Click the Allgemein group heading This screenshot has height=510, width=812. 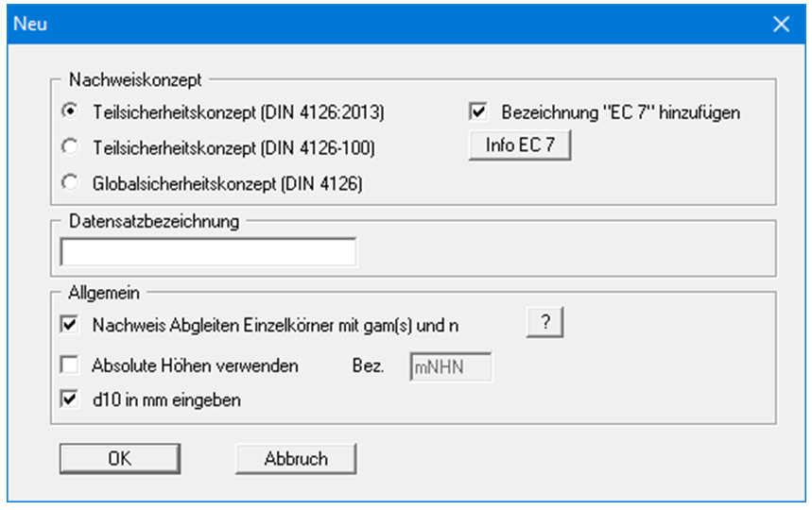click(102, 293)
